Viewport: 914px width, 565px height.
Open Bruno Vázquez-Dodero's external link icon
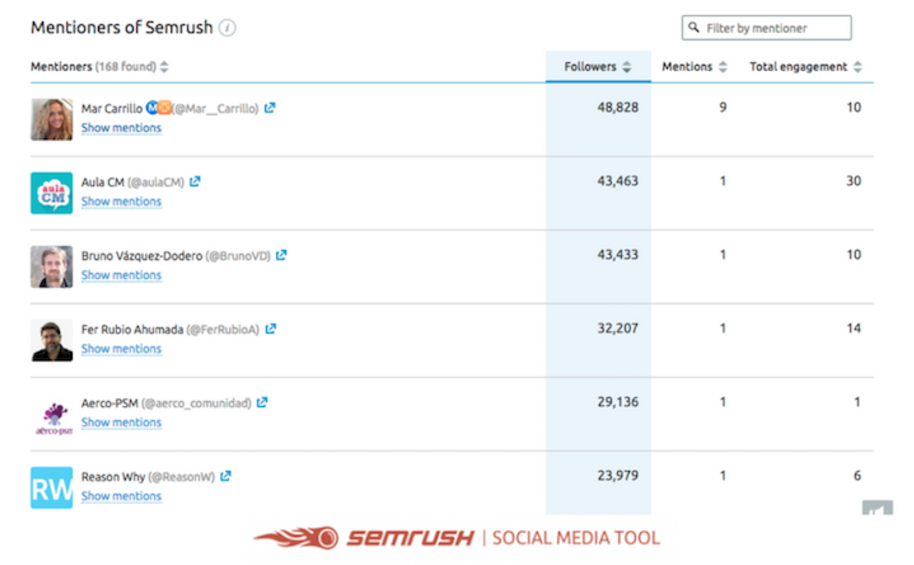281,255
